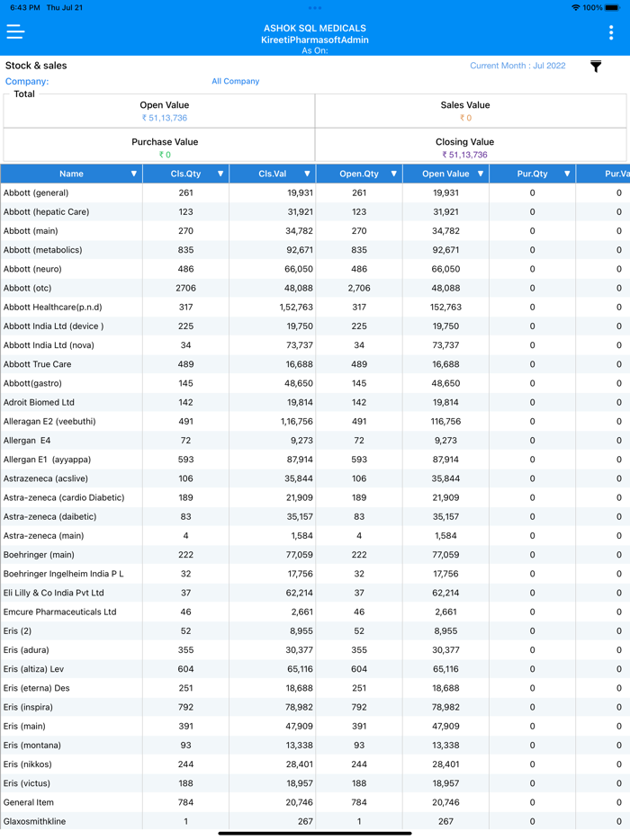Open sort arrow on Open.Qty column
Screen dimensions: 630x840
click(x=393, y=174)
